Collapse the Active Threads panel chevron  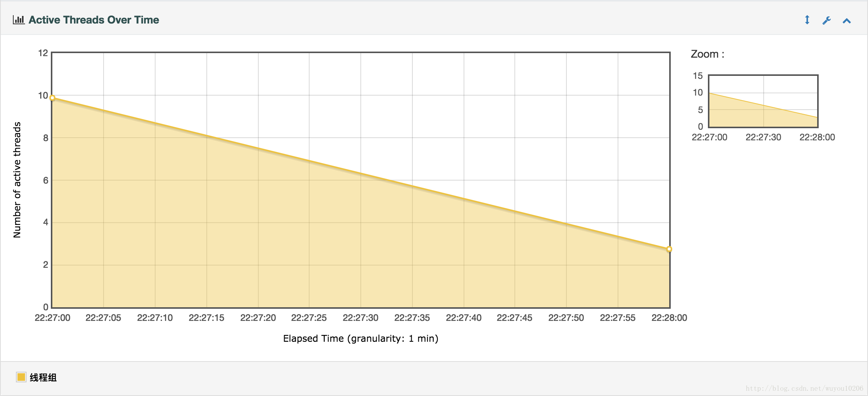pyautogui.click(x=847, y=21)
